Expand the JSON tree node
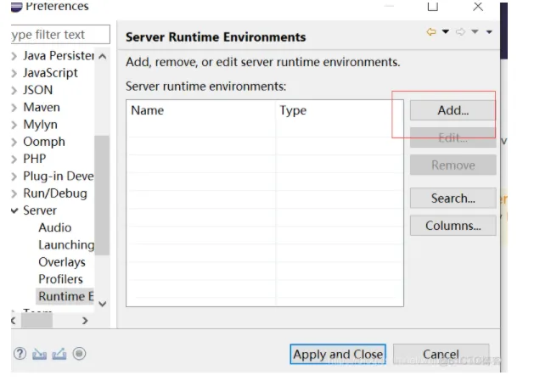The image size is (551, 392). pos(14,90)
